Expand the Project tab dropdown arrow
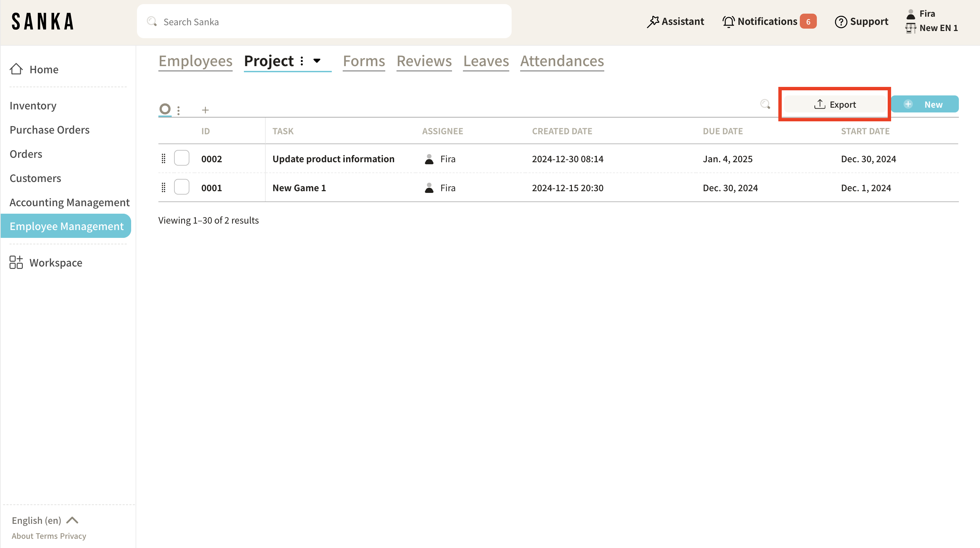This screenshot has height=548, width=980. 317,61
